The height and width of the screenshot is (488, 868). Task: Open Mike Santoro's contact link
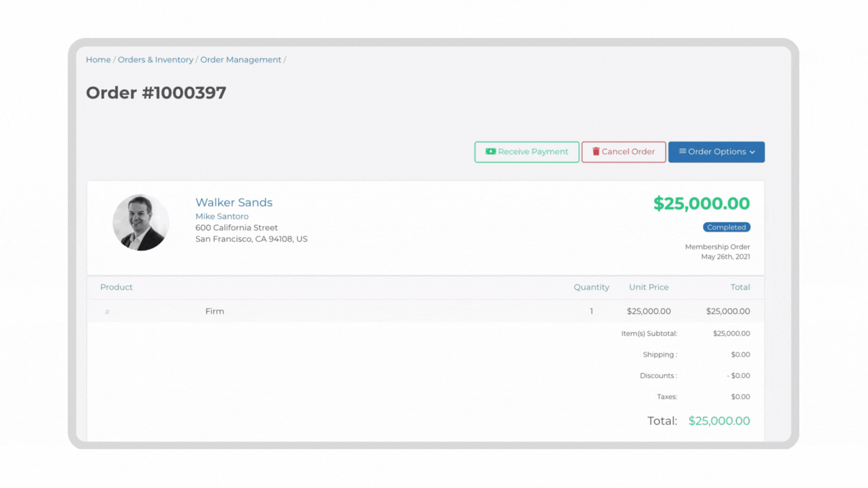coord(222,216)
